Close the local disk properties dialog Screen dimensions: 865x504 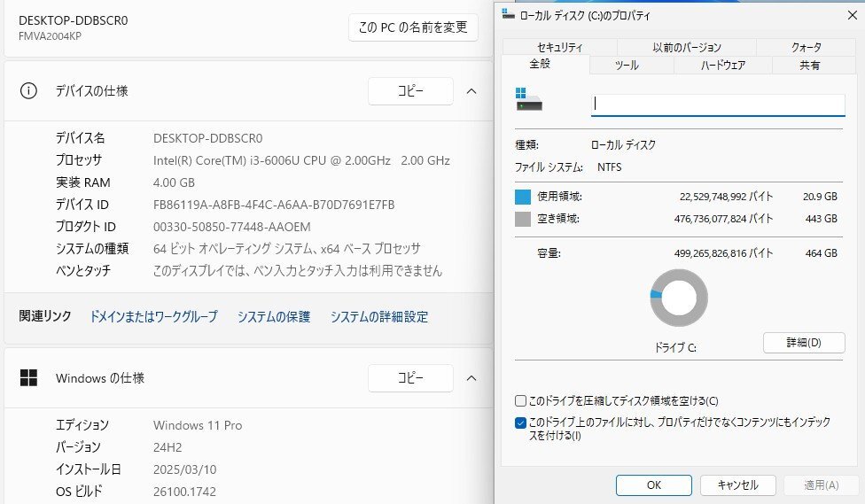pos(853,15)
